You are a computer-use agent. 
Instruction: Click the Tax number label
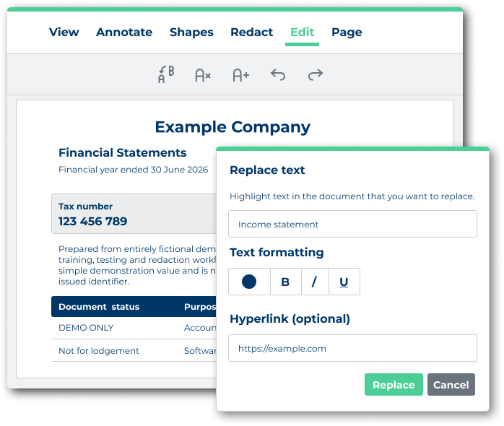[x=85, y=206]
